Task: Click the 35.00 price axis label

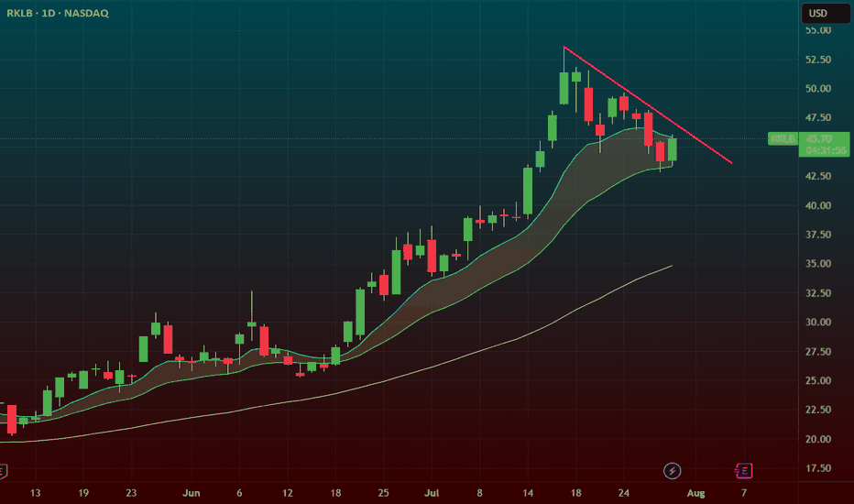Action: [818, 264]
